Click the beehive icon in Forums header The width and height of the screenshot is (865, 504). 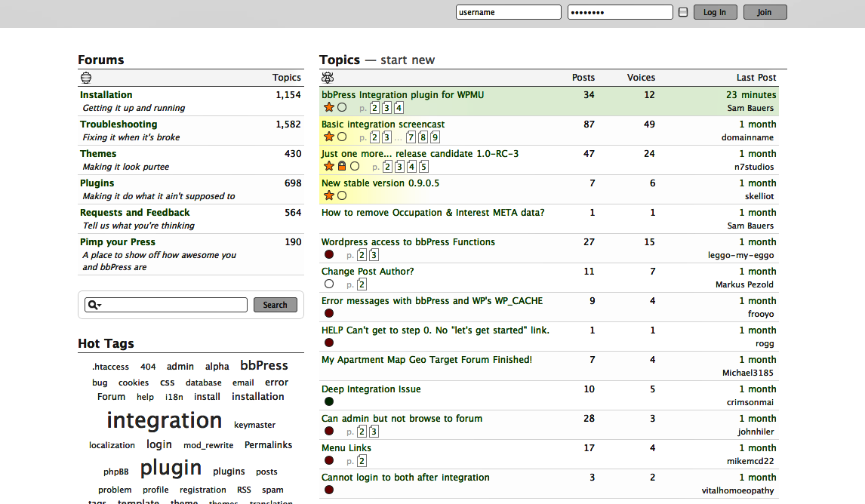[x=86, y=78]
